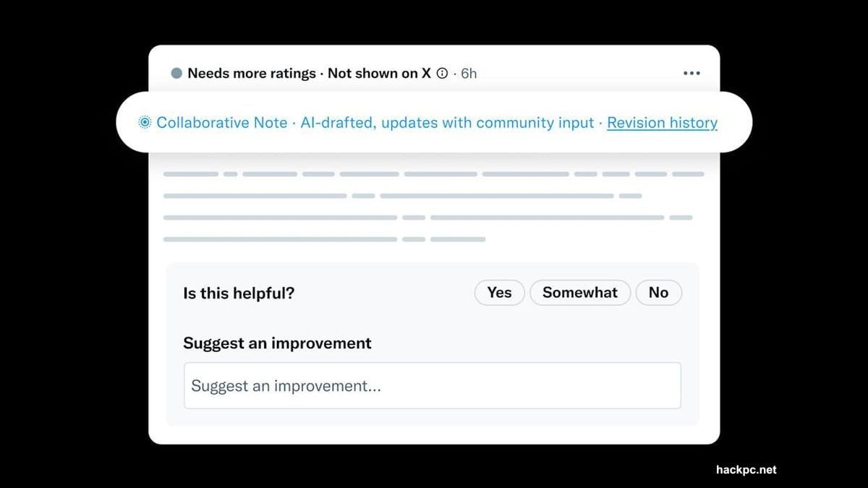868x488 pixels.
Task: Rate the note as Yes helpful
Action: tap(499, 293)
